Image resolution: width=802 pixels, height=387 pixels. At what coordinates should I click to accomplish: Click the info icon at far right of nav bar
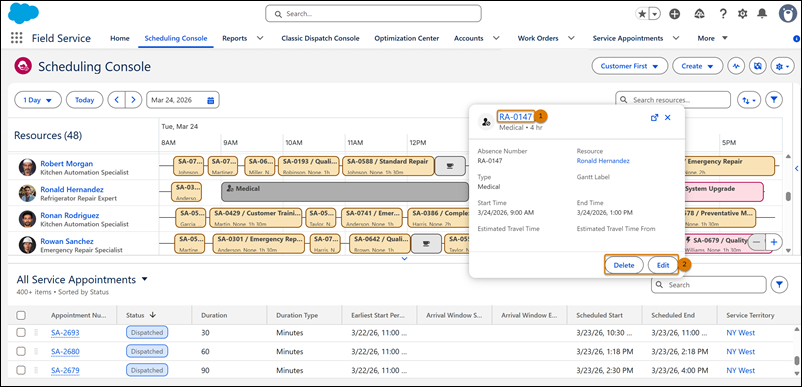click(x=796, y=38)
